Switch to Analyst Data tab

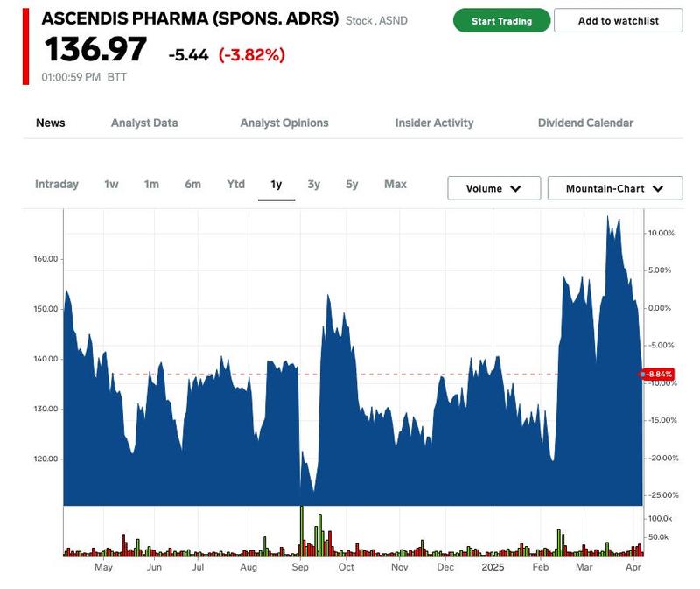(x=144, y=123)
